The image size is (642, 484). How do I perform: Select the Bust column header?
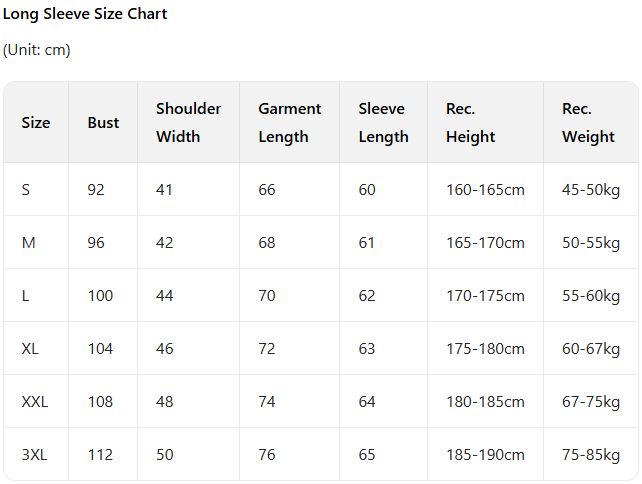pyautogui.click(x=103, y=123)
